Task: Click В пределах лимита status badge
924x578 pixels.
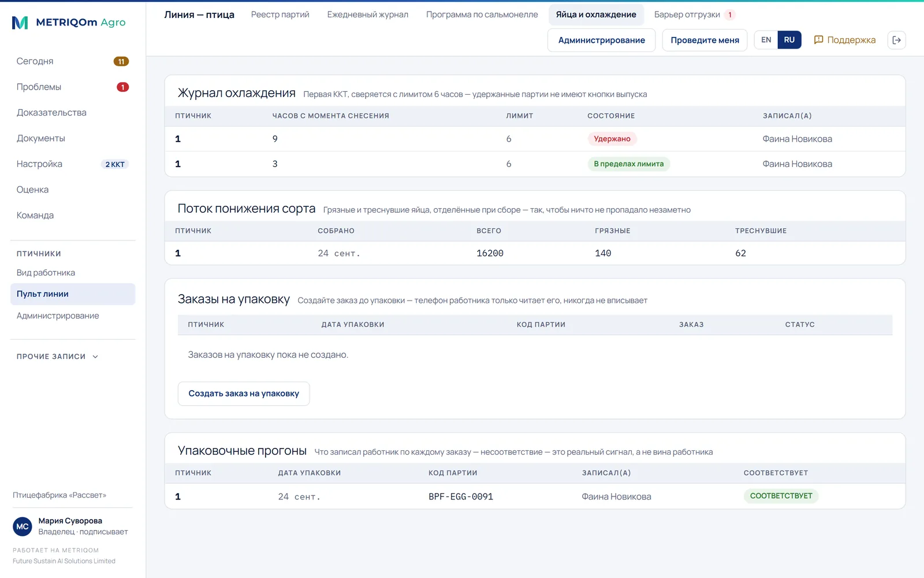Action: tap(628, 164)
